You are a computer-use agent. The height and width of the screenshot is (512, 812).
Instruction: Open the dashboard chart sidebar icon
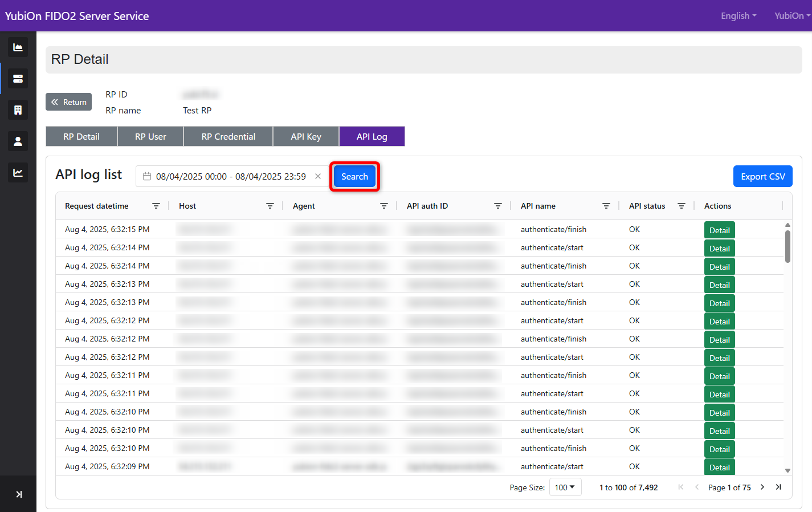18,47
